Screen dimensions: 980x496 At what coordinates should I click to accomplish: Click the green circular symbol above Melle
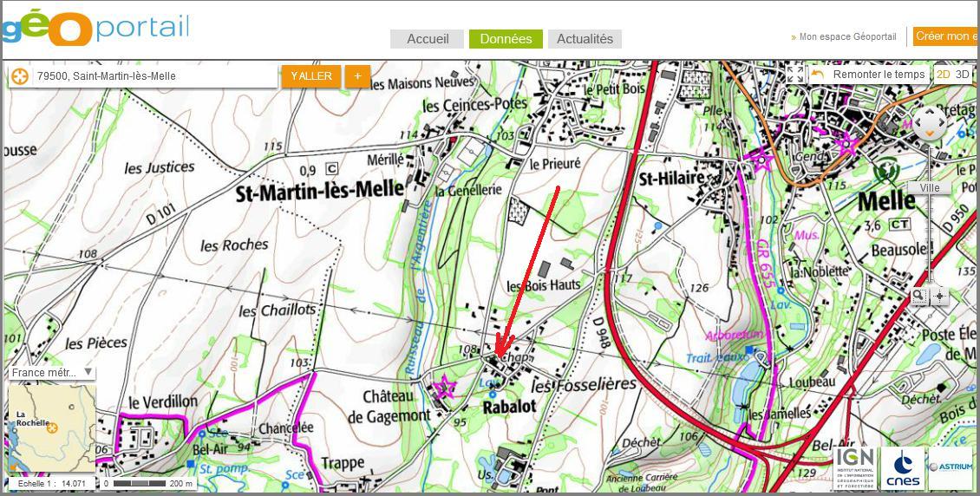pos(886,169)
